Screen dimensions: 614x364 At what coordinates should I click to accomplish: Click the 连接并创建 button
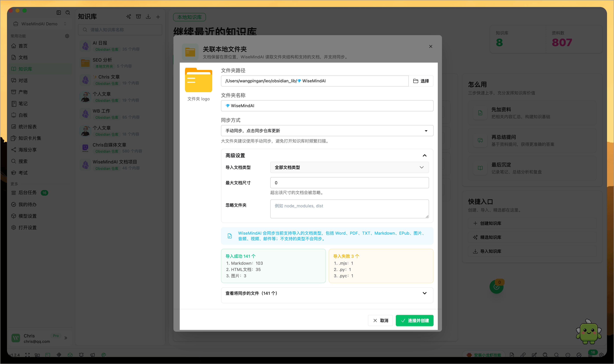[x=414, y=321]
